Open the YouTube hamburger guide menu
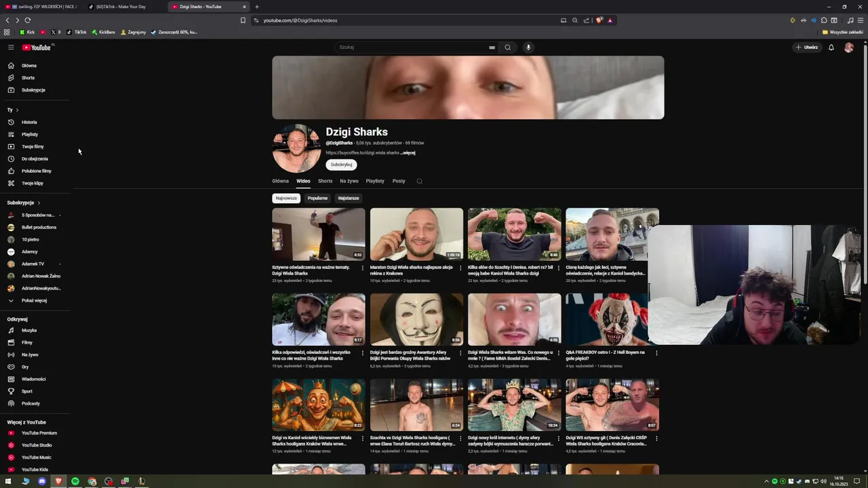This screenshot has width=868, height=488. [11, 47]
